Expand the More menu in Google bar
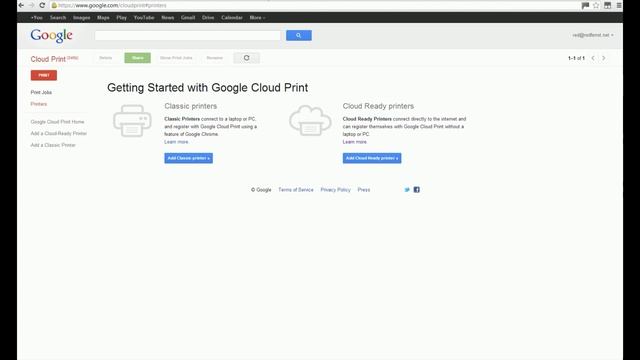The width and height of the screenshot is (640, 360). 257,18
